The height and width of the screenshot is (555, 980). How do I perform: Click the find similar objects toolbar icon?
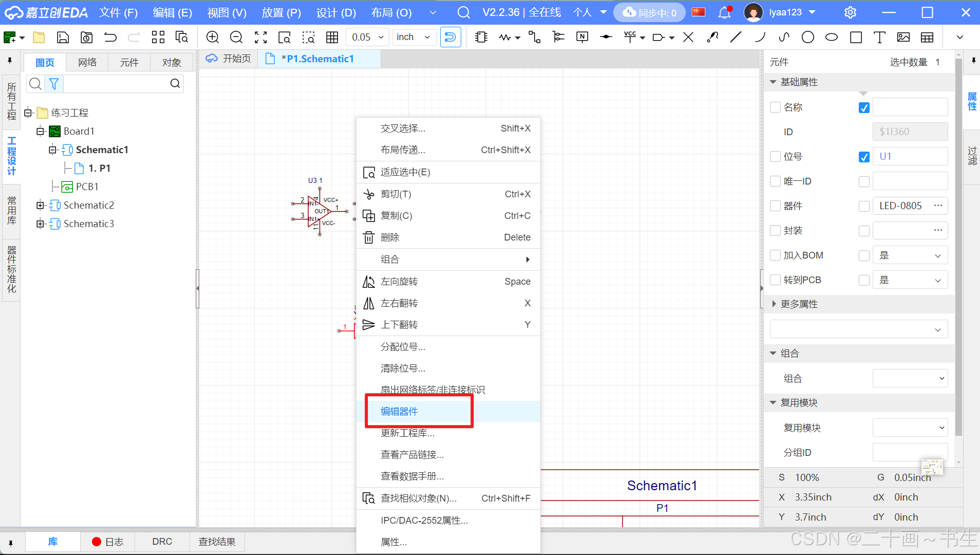tap(182, 37)
